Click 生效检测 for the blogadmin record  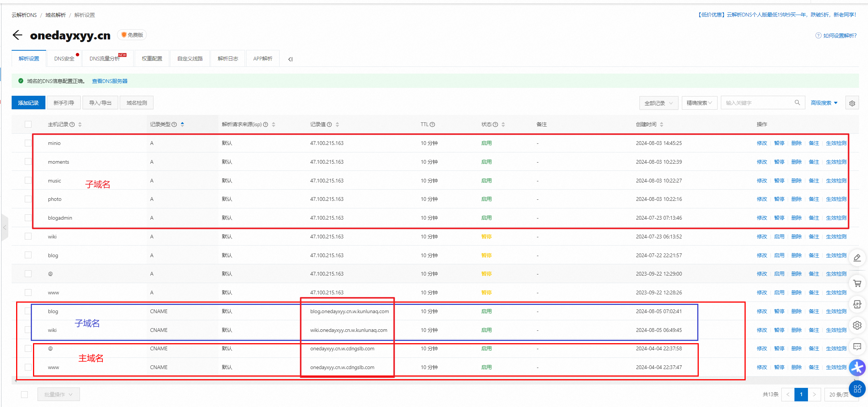(x=836, y=218)
